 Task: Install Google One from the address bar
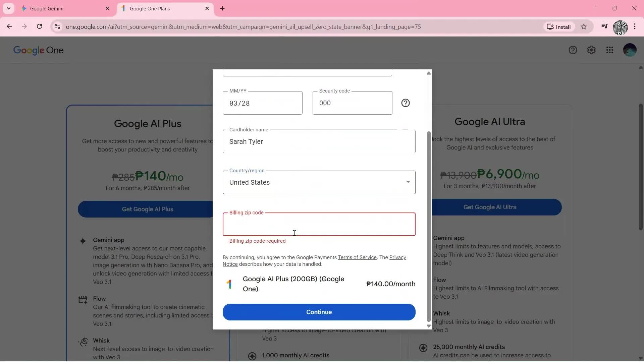point(558,26)
